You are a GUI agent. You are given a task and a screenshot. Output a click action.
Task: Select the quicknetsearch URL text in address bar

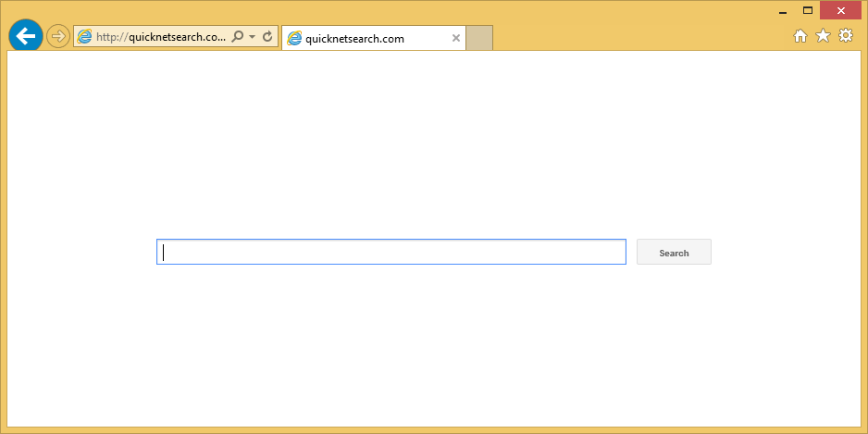pyautogui.click(x=161, y=37)
